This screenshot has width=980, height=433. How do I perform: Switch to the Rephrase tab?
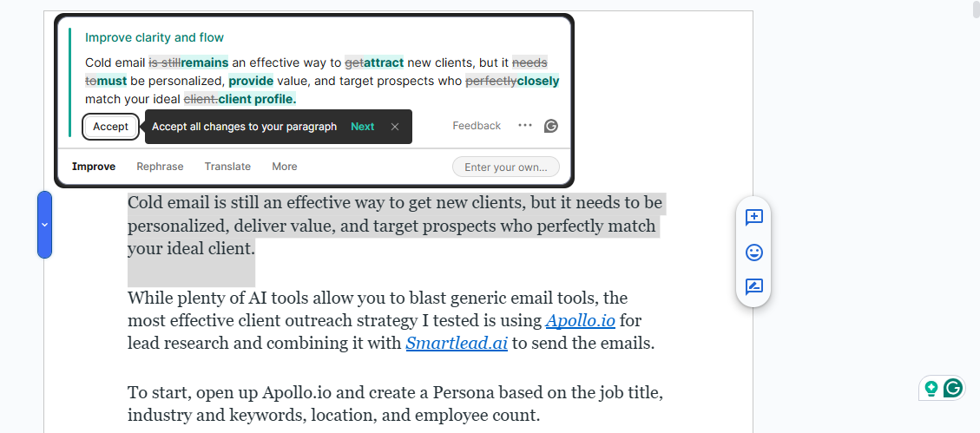coord(160,167)
